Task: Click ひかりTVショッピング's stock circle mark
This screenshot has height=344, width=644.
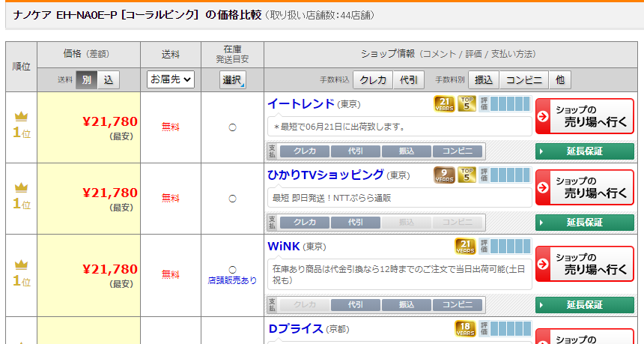Action: tap(232, 199)
